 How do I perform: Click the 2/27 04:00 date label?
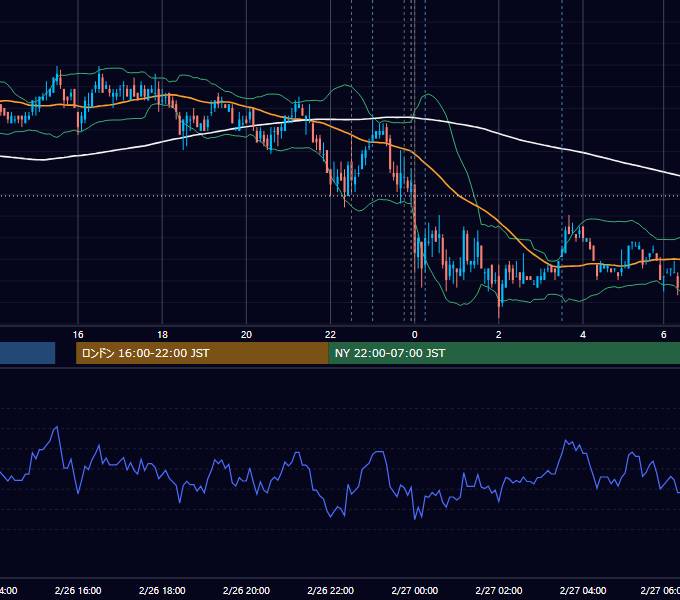(x=583, y=590)
